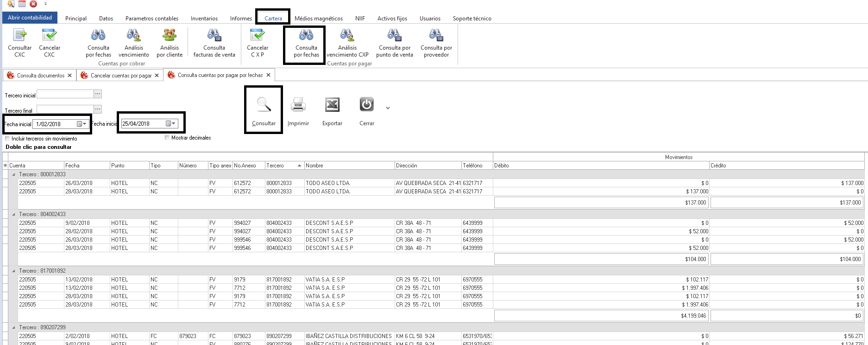Collapse the Tercero : 800012833 group
The image size is (868, 345).
point(13,174)
